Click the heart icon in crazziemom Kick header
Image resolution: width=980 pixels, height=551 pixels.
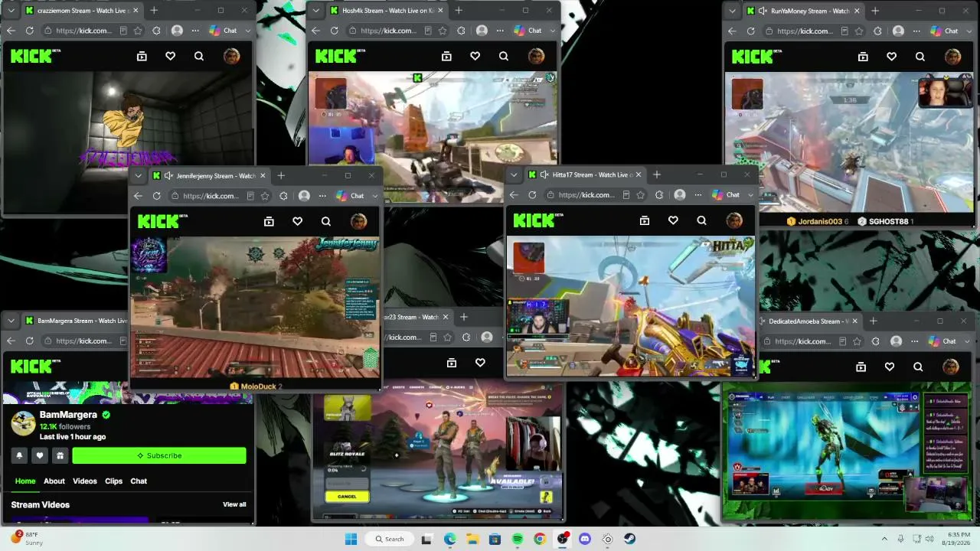click(171, 56)
